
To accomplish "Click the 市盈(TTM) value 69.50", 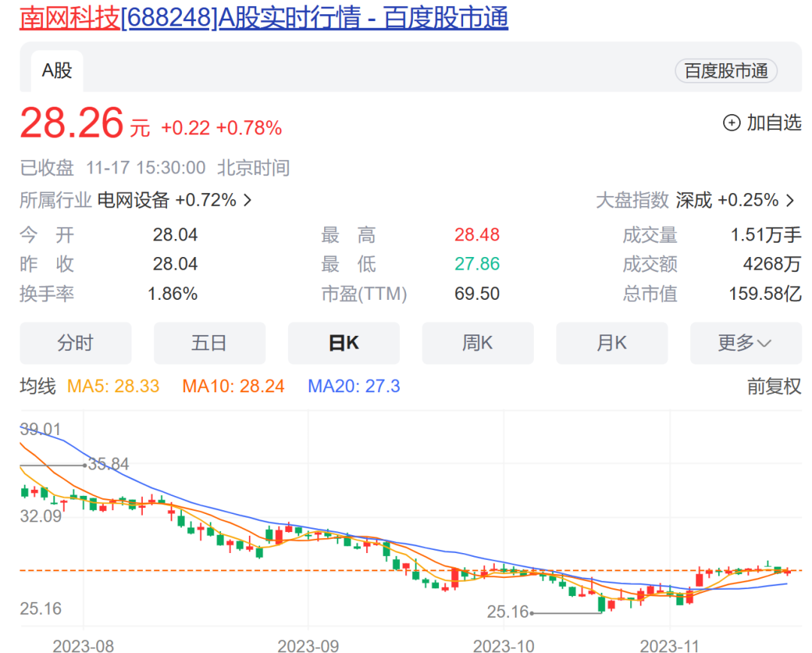I will (477, 294).
